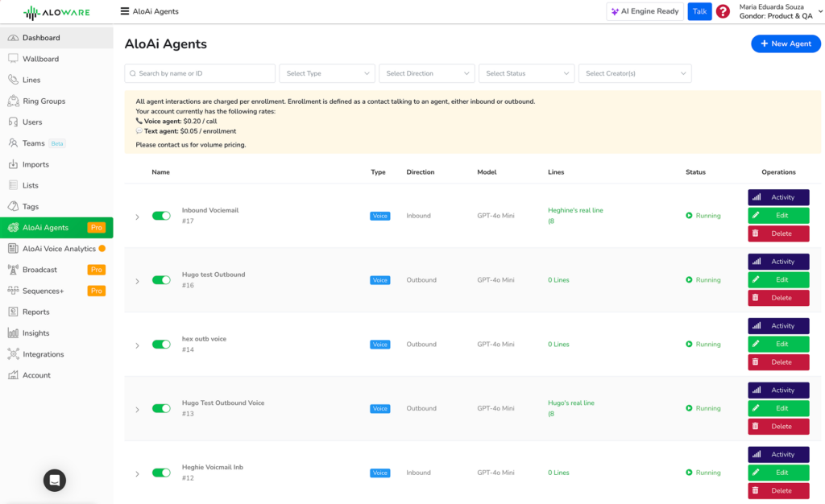Click the Running status icon for Inbound Vociemail
This screenshot has width=825, height=504.
tap(690, 216)
